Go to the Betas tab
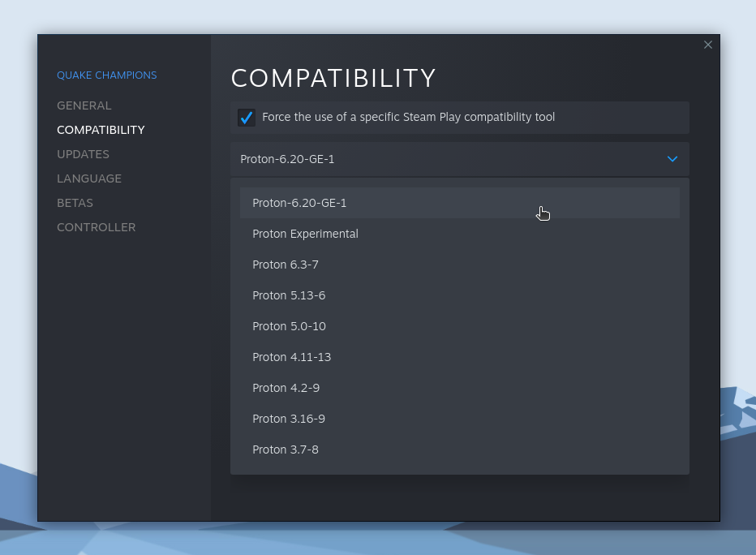Image resolution: width=756 pixels, height=555 pixels. [x=75, y=203]
